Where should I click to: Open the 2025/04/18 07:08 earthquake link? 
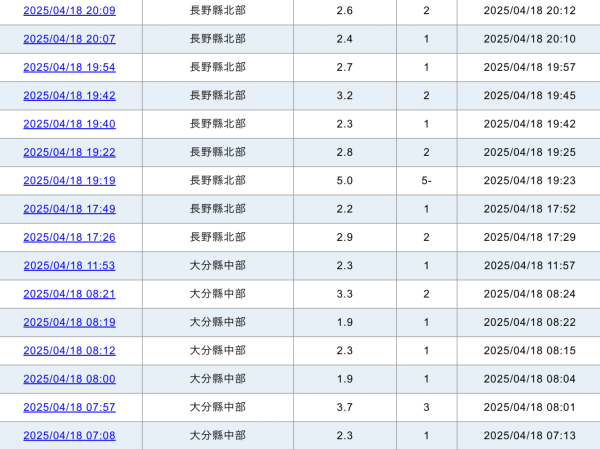pos(69,436)
